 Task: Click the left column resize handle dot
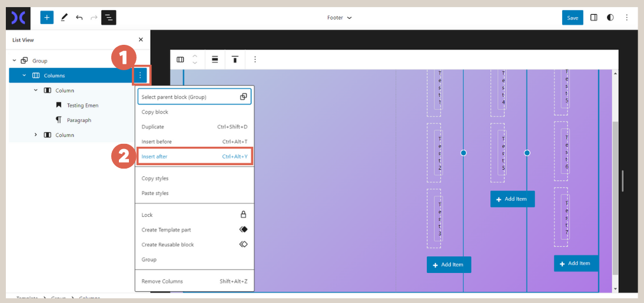click(x=463, y=153)
